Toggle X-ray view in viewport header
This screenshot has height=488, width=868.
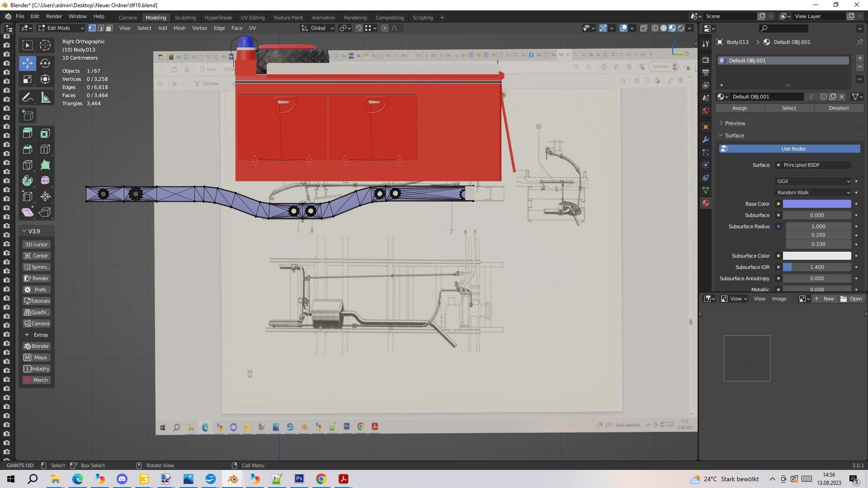(643, 28)
